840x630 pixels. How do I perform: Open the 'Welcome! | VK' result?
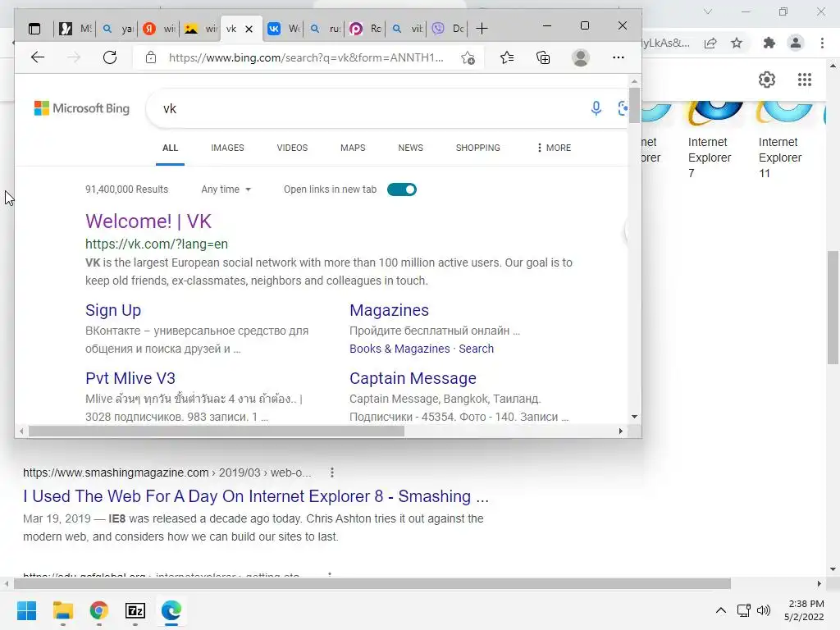[148, 221]
